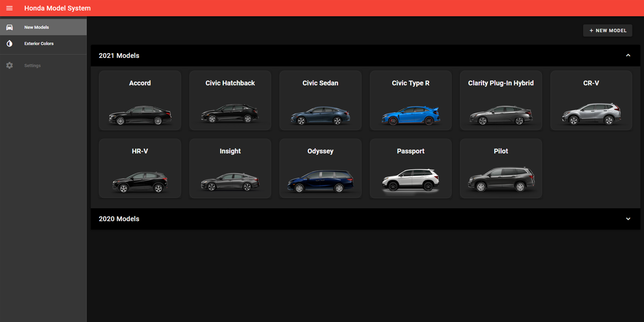Viewport: 644px width, 322px height.
Task: Open the Civic Sedan car image
Action: pyautogui.click(x=320, y=116)
